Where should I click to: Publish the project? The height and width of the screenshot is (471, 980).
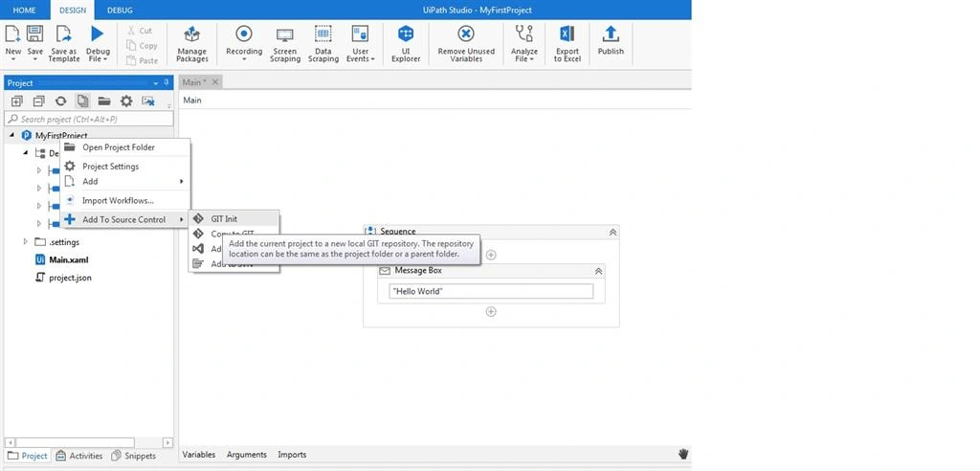click(611, 40)
